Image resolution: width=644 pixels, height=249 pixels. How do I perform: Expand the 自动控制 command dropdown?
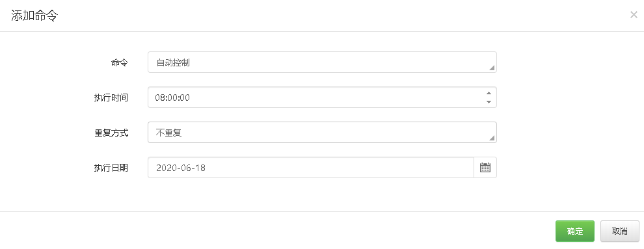point(322,62)
